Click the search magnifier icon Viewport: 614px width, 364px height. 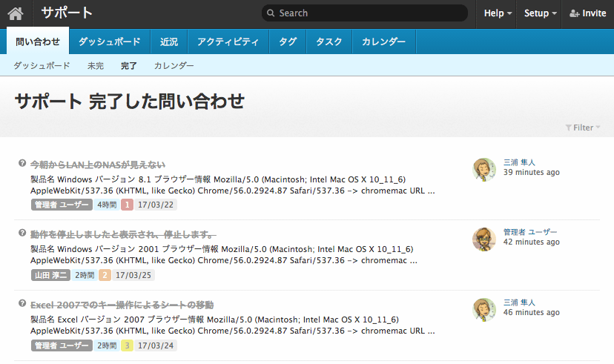(271, 13)
